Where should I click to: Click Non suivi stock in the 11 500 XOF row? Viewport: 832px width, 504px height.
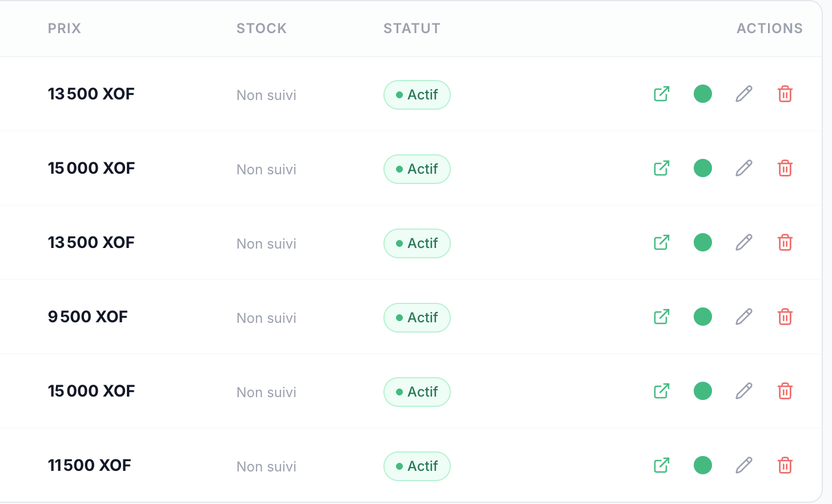click(266, 467)
